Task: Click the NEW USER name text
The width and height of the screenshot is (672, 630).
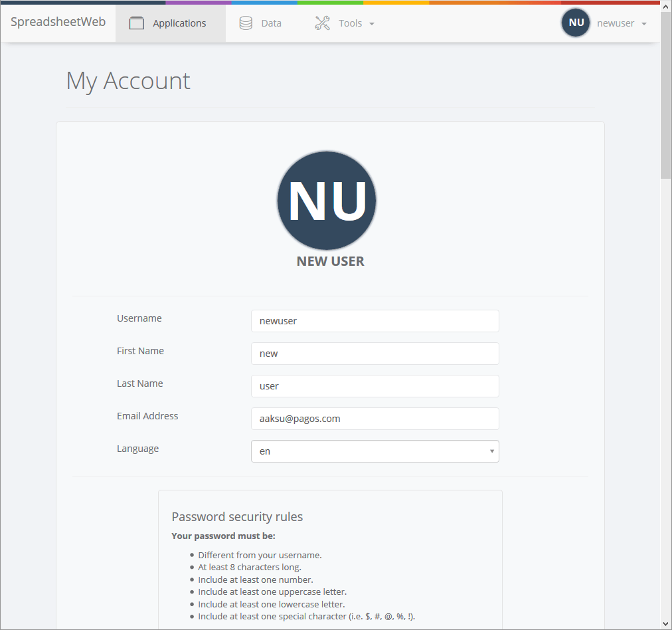Action: coord(331,261)
